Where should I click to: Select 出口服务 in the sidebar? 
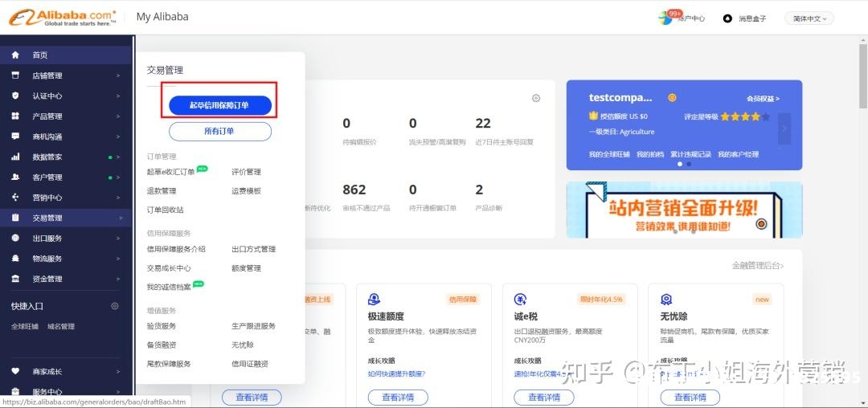point(47,239)
